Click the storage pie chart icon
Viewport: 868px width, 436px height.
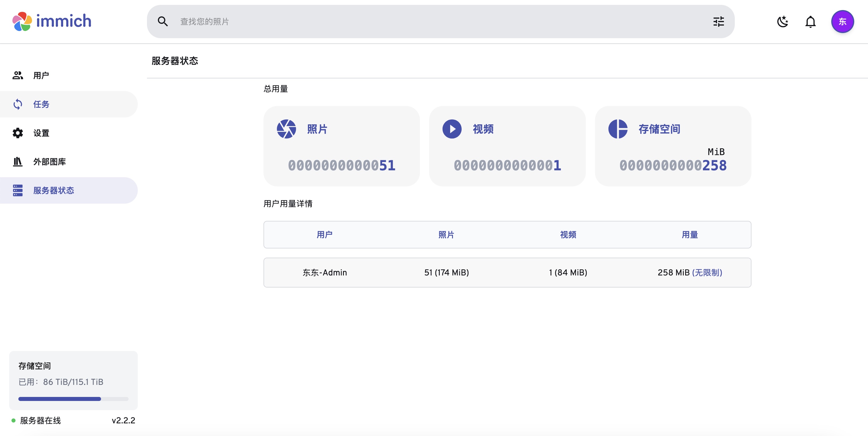(x=618, y=129)
